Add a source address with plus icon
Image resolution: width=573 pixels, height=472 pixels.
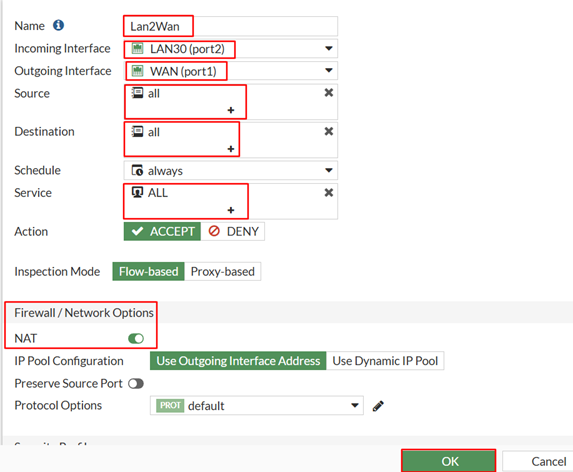(231, 110)
